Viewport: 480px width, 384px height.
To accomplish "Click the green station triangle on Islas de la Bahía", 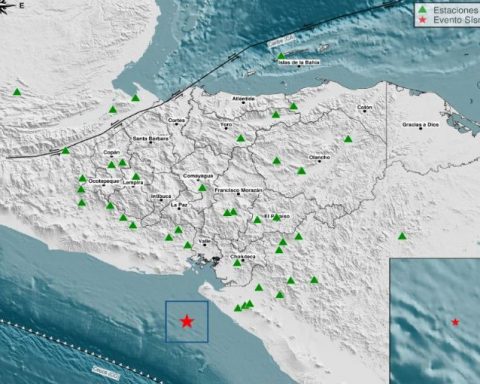I will click(281, 56).
